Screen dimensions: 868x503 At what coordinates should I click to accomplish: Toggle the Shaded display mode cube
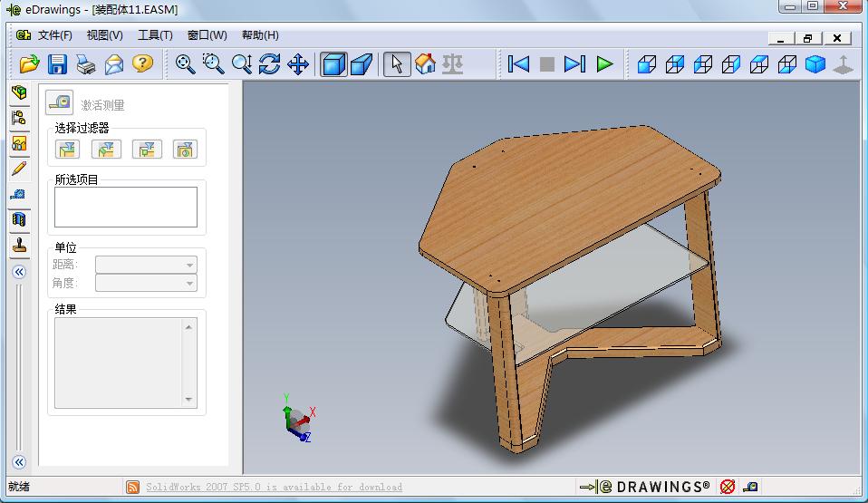pos(333,64)
